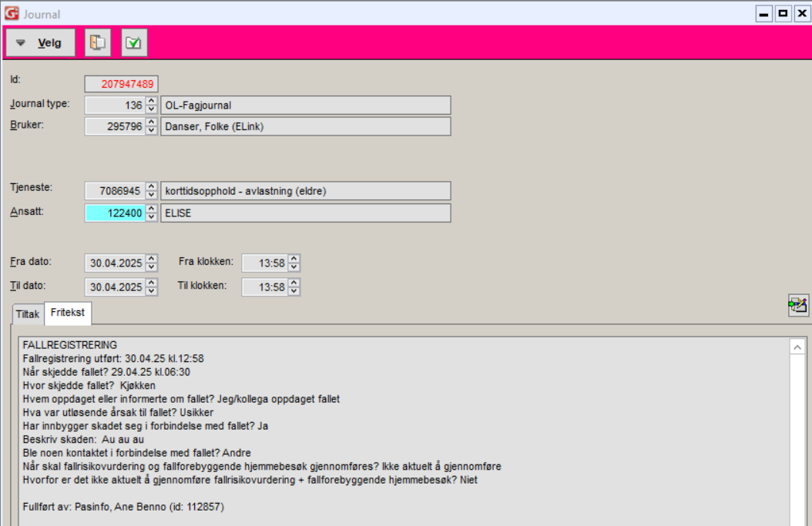This screenshot has width=812, height=526.
Task: Open the Bruker lookup spinner
Action: point(152,126)
